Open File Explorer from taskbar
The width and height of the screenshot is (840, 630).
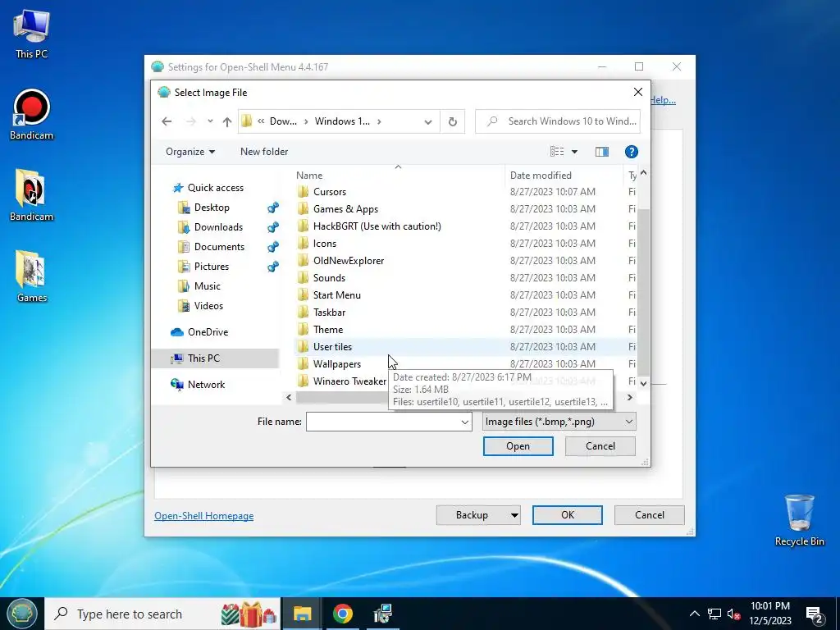(302, 614)
